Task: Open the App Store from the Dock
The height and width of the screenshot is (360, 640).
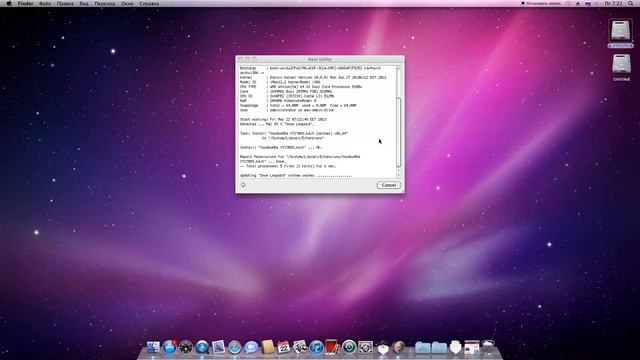Action: (x=169, y=347)
